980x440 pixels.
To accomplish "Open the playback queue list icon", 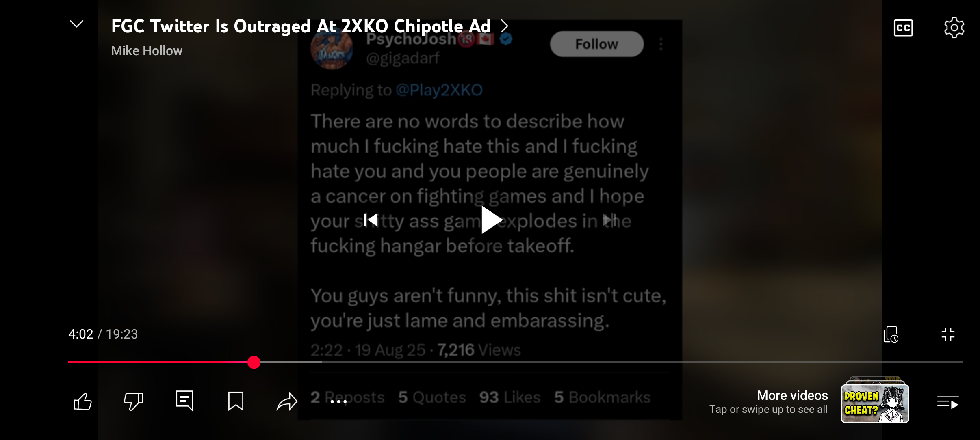I will click(948, 402).
